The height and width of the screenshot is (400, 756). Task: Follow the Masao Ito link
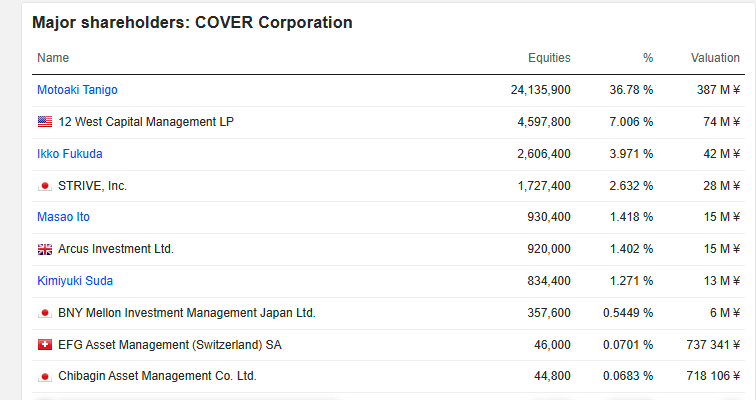pos(64,217)
